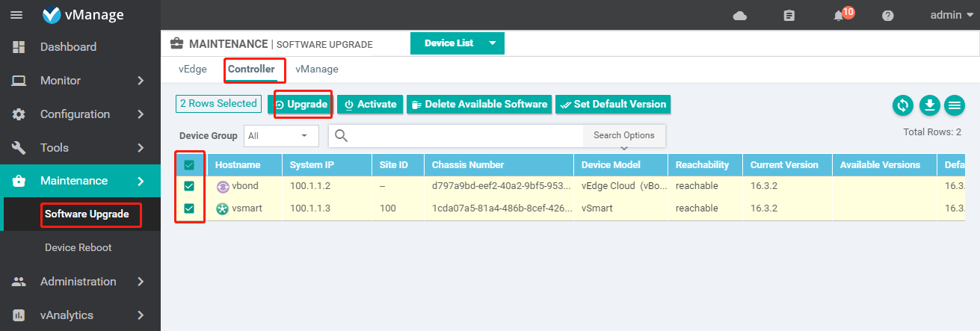
Task: Open Device Reboot in sidebar
Action: [78, 247]
